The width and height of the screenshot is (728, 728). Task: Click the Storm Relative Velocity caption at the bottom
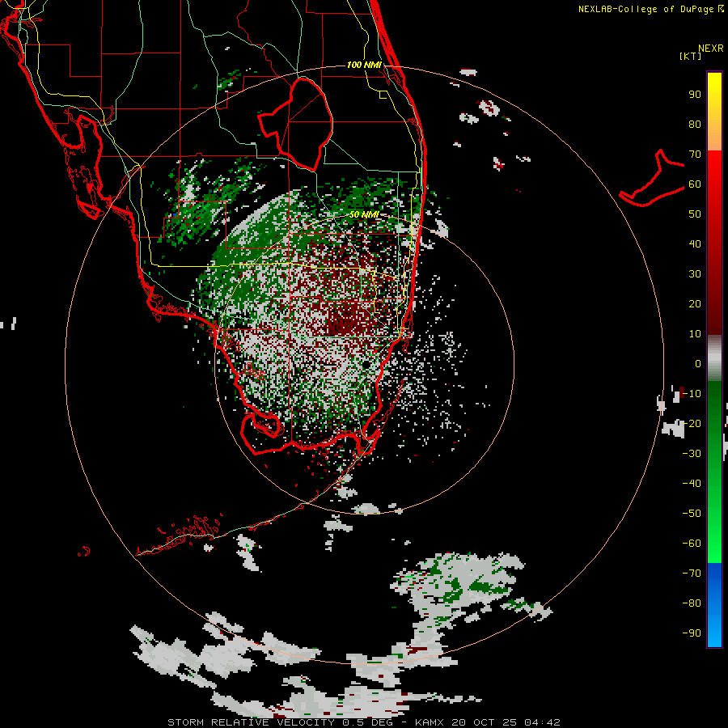(x=363, y=722)
